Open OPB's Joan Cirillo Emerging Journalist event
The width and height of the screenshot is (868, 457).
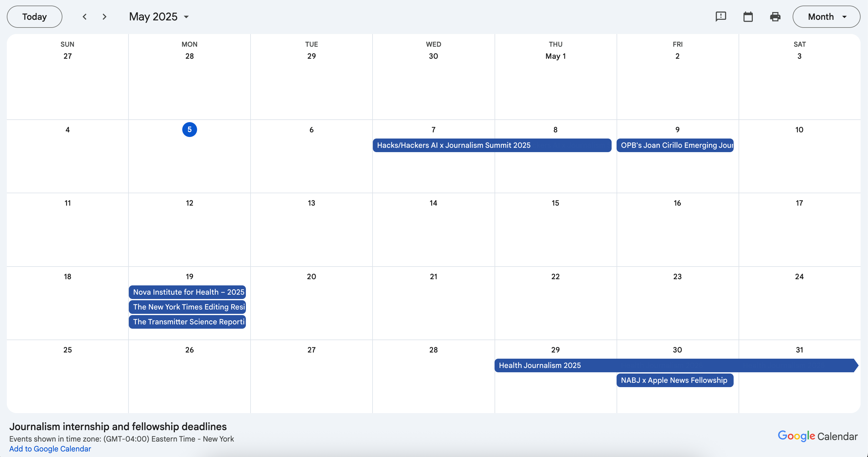pyautogui.click(x=675, y=145)
